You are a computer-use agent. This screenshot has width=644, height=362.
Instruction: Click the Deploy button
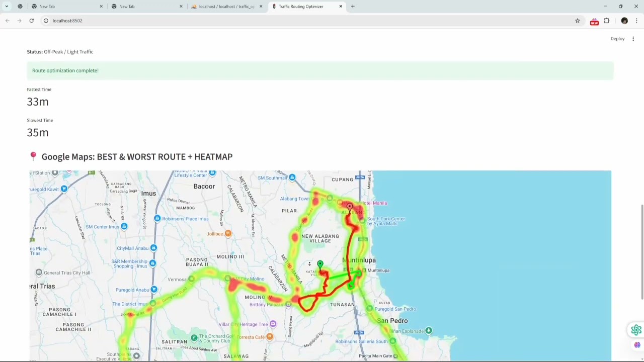(x=617, y=39)
